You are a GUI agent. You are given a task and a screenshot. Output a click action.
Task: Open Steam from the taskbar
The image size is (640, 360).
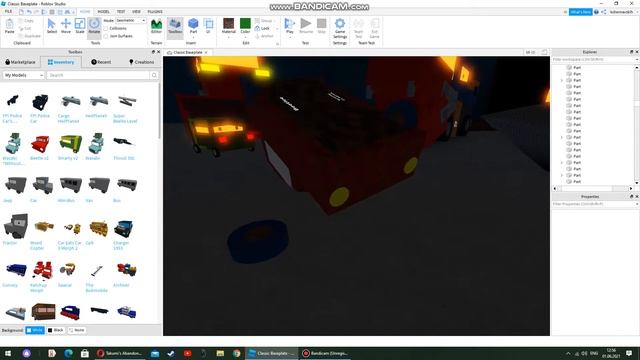(171, 353)
